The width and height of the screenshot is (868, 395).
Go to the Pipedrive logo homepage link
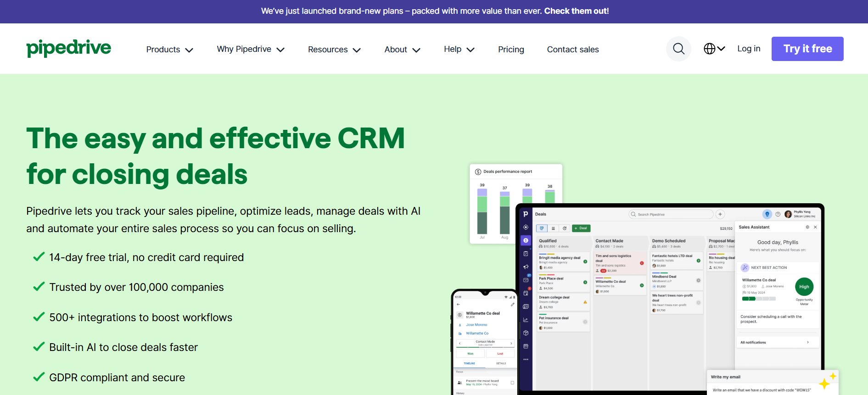click(69, 48)
